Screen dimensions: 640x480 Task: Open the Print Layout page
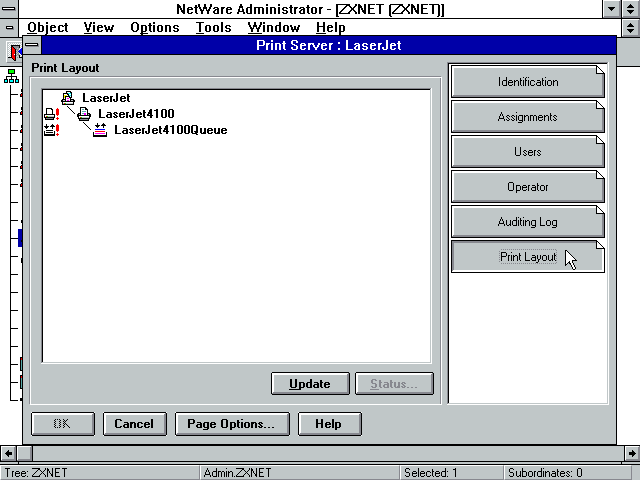527,257
